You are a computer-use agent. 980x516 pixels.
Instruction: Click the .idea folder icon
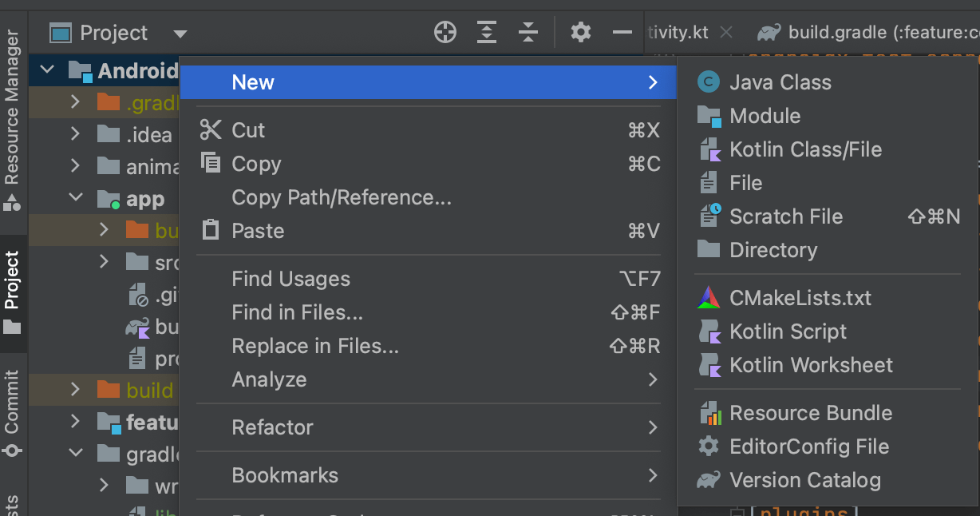(x=109, y=133)
